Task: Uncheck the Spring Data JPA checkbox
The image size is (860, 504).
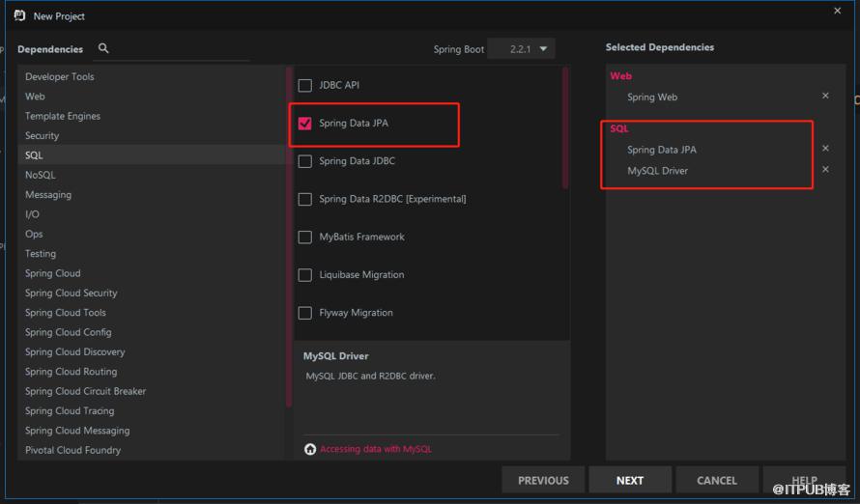Action: click(305, 124)
